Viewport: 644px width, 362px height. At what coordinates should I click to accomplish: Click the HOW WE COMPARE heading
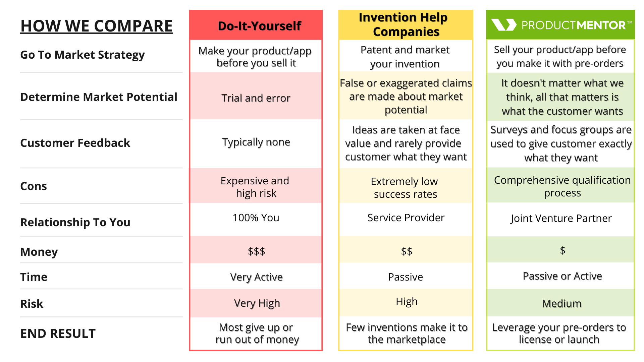pyautogui.click(x=97, y=26)
